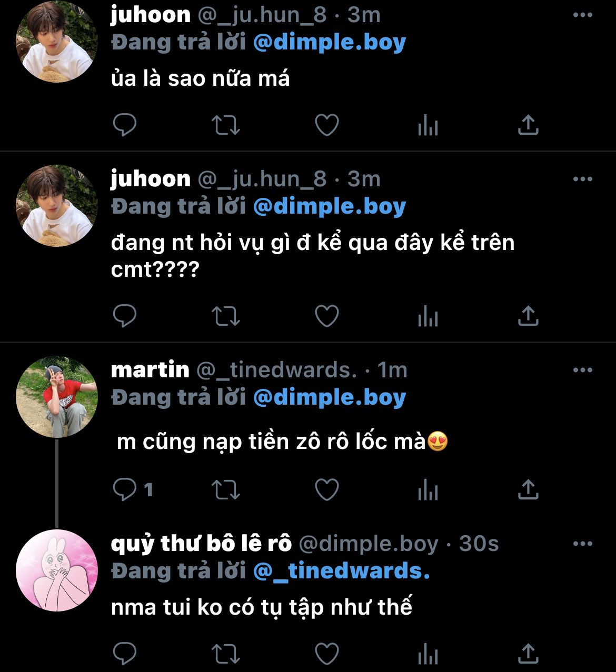The height and width of the screenshot is (672, 616).
Task: Open martin's profile picture
Action: [x=57, y=397]
